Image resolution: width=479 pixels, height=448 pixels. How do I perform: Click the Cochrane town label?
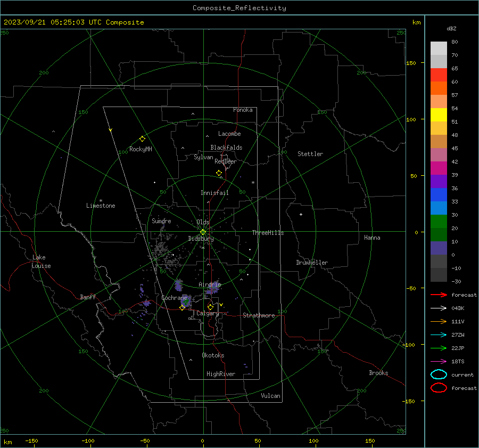(x=174, y=298)
